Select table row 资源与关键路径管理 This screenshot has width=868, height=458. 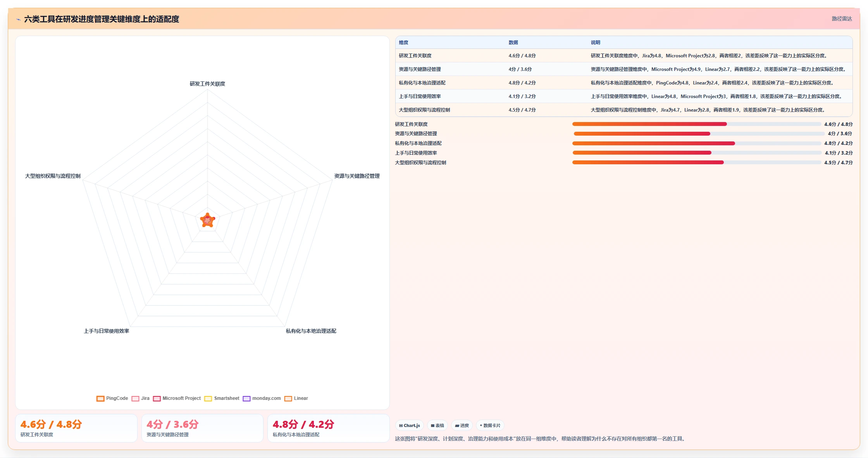coord(624,69)
